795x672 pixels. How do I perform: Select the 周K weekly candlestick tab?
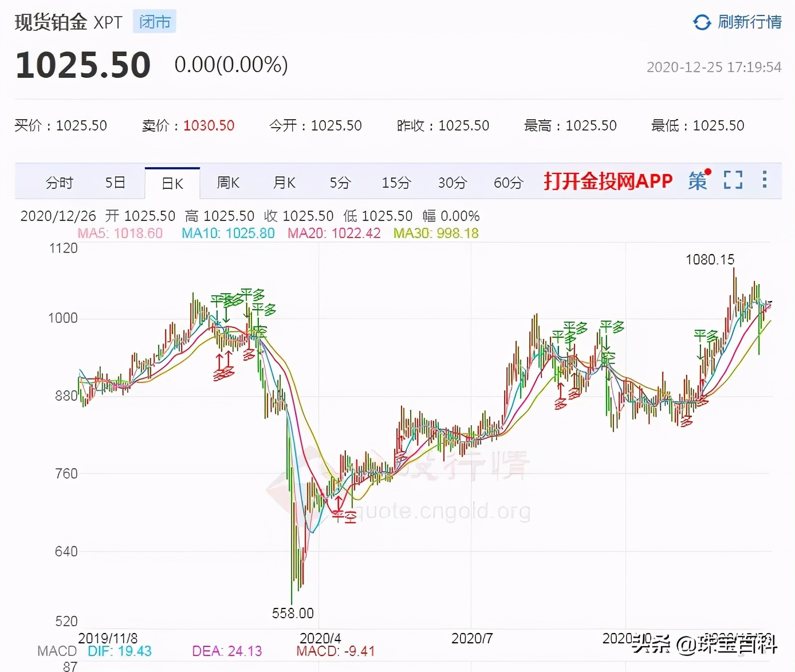[227, 182]
